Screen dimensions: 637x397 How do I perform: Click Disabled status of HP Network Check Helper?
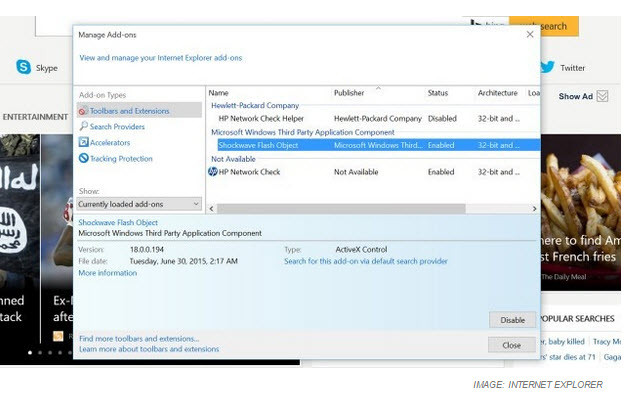click(x=442, y=119)
